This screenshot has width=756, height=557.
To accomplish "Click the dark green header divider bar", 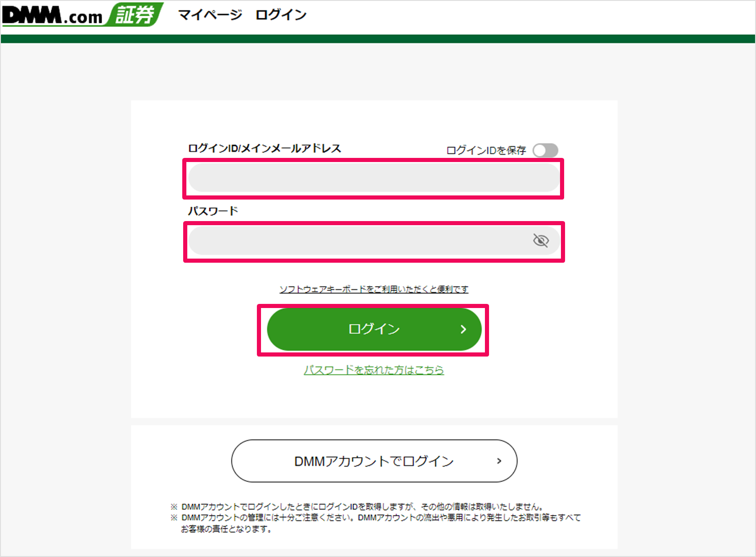I will pyautogui.click(x=378, y=39).
